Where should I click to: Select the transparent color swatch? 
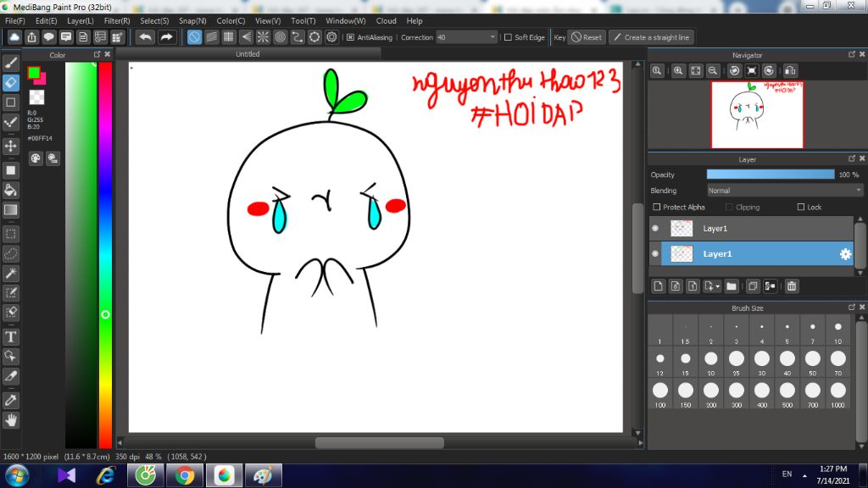tap(36, 97)
